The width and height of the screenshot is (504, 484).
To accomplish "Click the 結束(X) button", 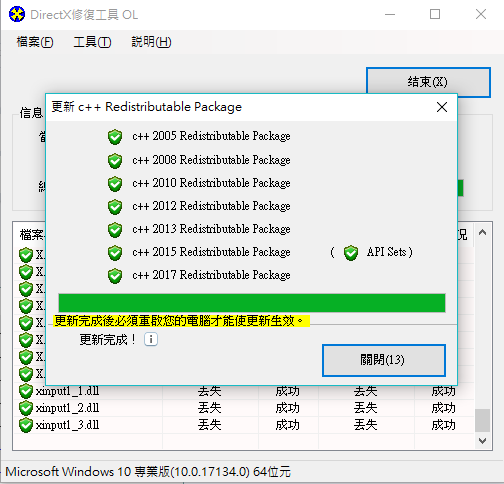I will (428, 82).
